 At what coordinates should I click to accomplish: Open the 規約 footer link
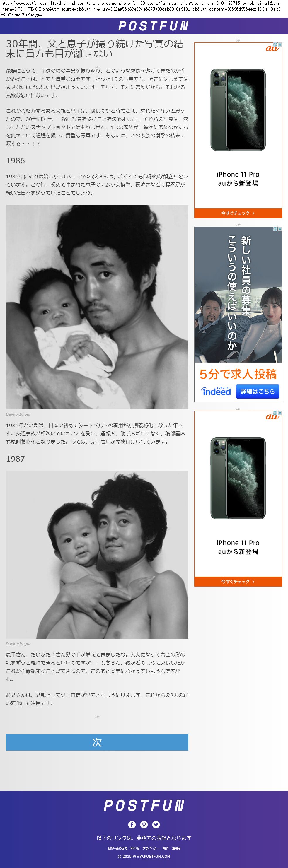(x=166, y=848)
